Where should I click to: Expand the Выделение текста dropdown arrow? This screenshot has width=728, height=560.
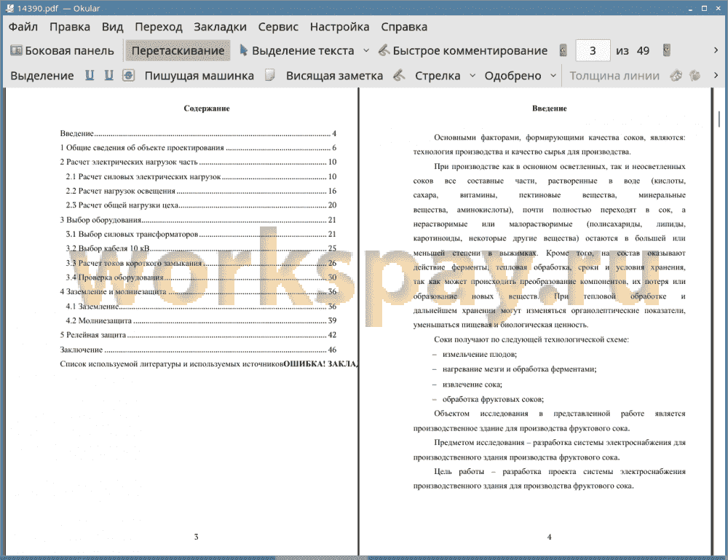366,51
